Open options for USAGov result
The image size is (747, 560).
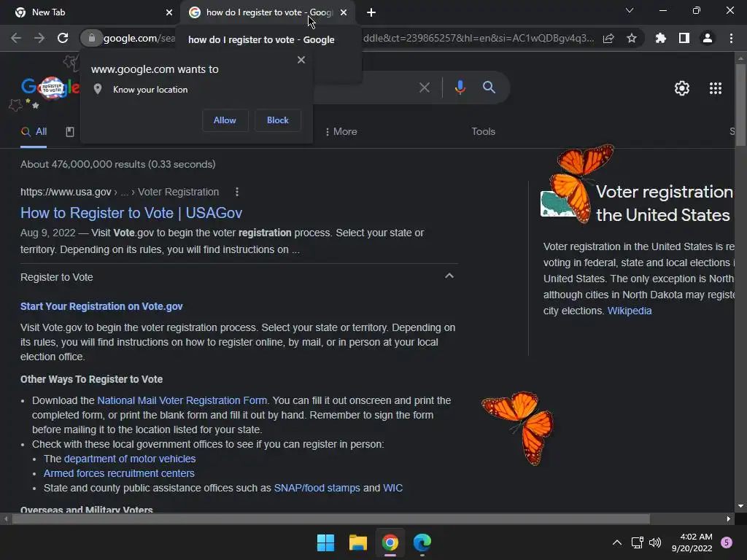pos(237,192)
